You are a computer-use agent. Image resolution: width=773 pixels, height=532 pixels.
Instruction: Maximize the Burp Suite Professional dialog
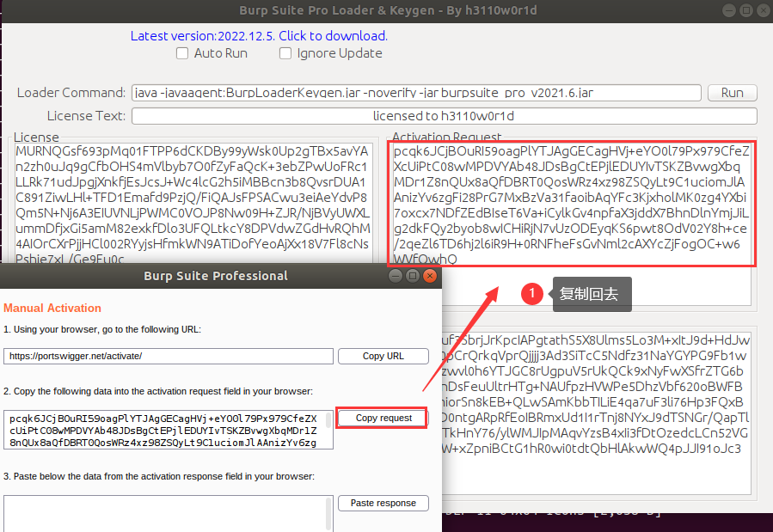tap(413, 276)
